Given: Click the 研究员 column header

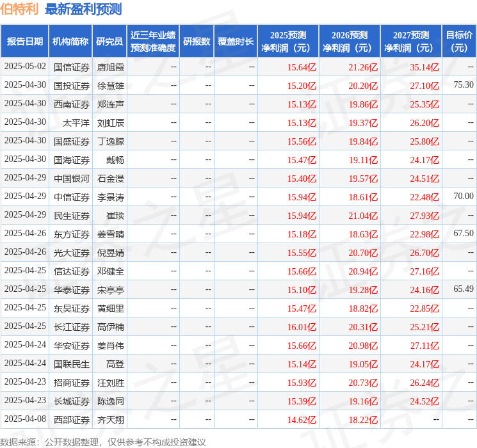Looking at the screenshot, I should coord(109,42).
